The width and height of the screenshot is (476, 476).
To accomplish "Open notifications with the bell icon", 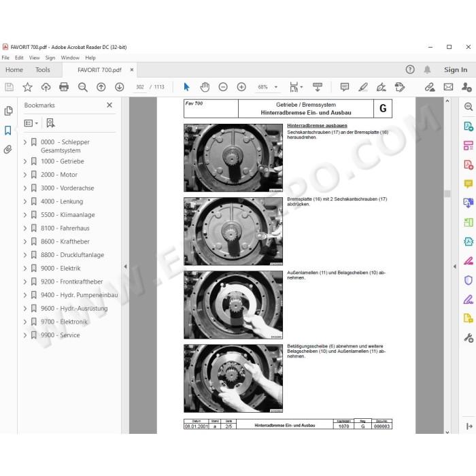I will [427, 69].
